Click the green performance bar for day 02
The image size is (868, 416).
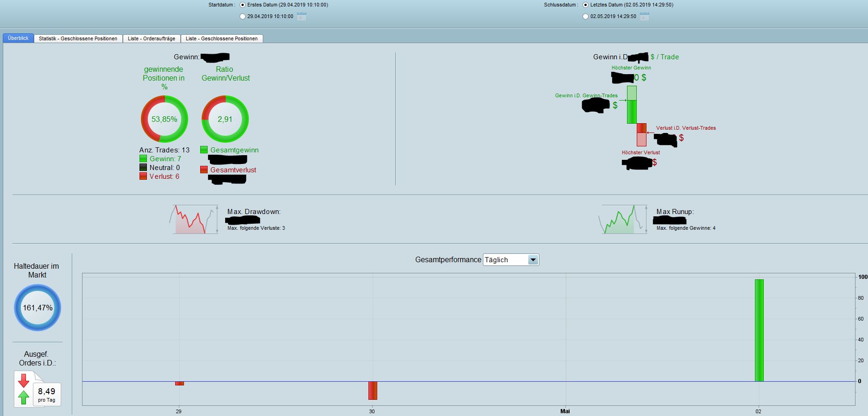click(x=759, y=330)
